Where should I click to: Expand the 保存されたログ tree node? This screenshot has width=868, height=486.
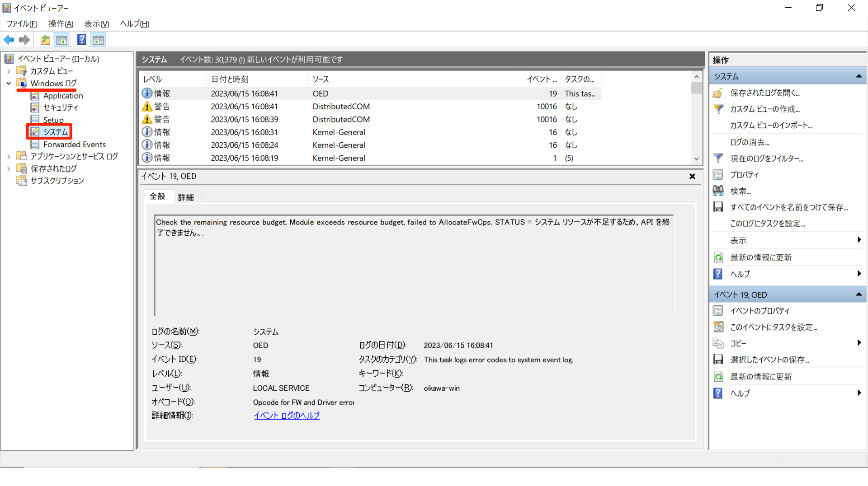[x=9, y=168]
